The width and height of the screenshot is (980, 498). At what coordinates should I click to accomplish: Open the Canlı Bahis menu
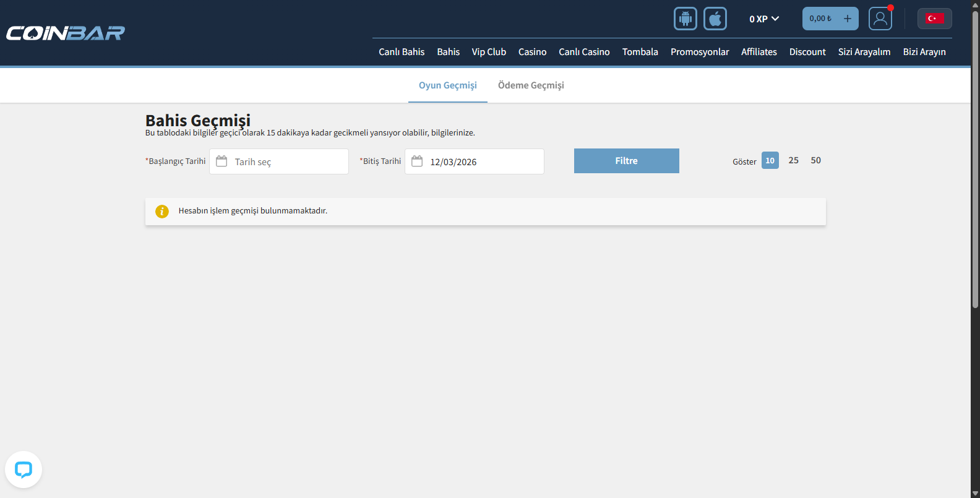(402, 52)
